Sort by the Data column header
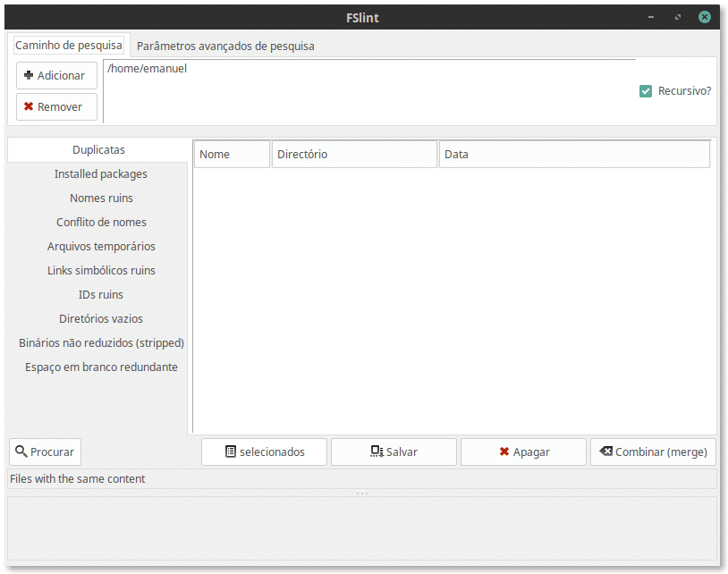Viewport: 728px width, 574px height. pyautogui.click(x=574, y=154)
